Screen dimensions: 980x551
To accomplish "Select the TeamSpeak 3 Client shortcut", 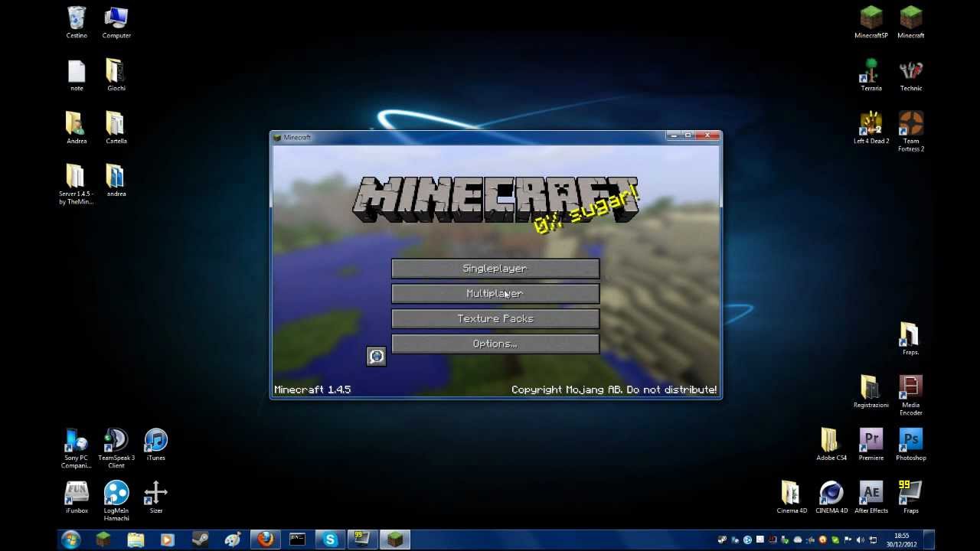I will [x=116, y=448].
